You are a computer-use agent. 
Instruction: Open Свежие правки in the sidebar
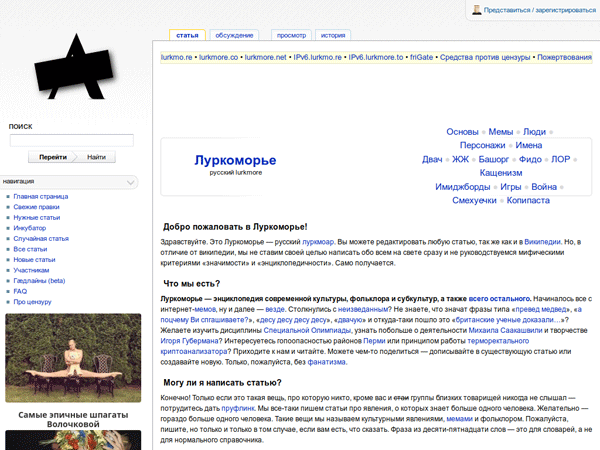pyautogui.click(x=36, y=207)
